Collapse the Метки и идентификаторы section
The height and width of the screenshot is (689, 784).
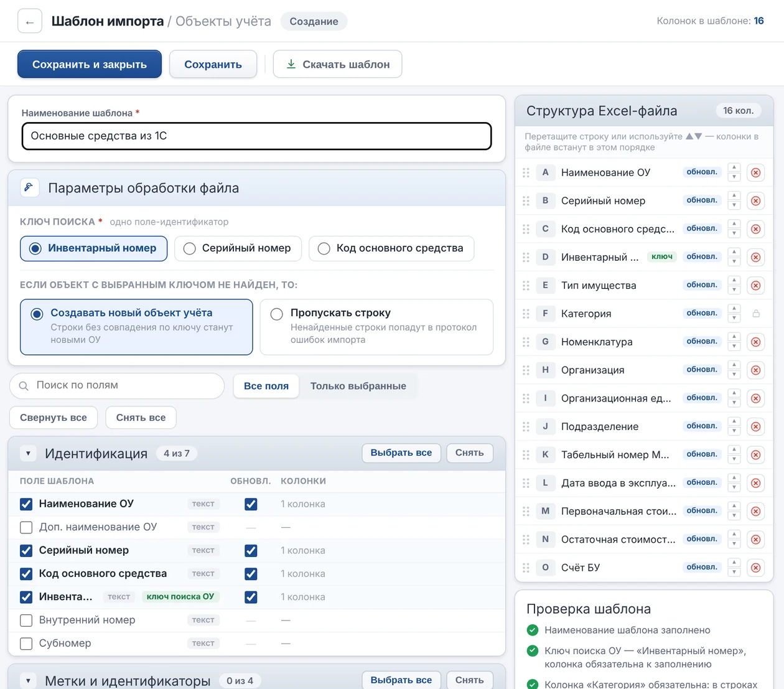point(28,680)
